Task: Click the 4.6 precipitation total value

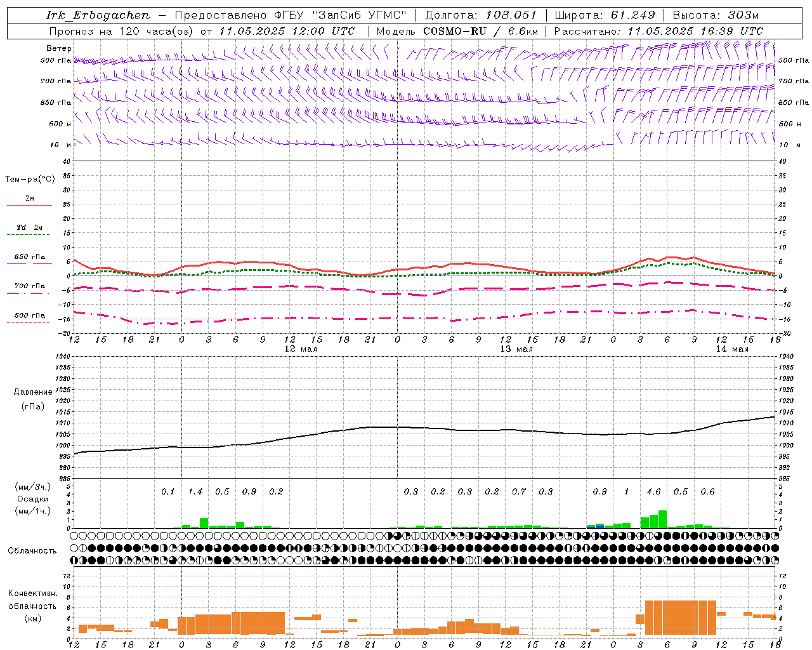Action: click(653, 492)
